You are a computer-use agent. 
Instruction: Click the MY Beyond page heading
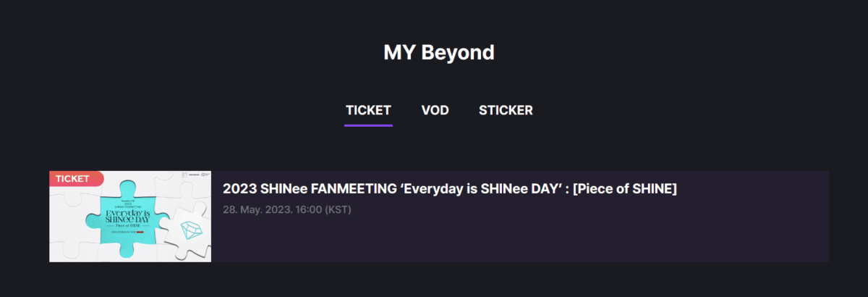pyautogui.click(x=438, y=52)
